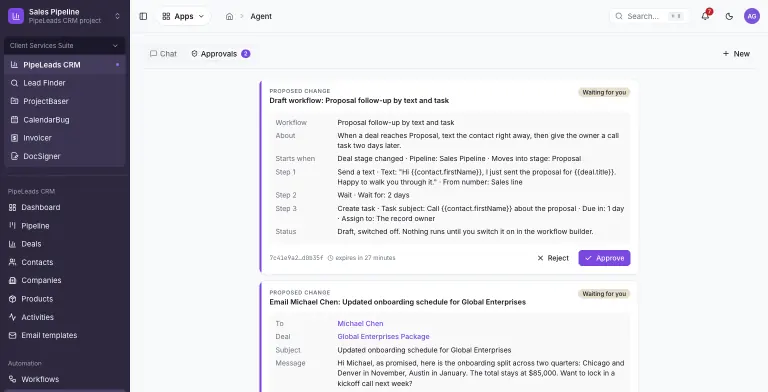Click Waiting for you badge on workflow card
This screenshot has height=392, width=768.
[x=604, y=92]
